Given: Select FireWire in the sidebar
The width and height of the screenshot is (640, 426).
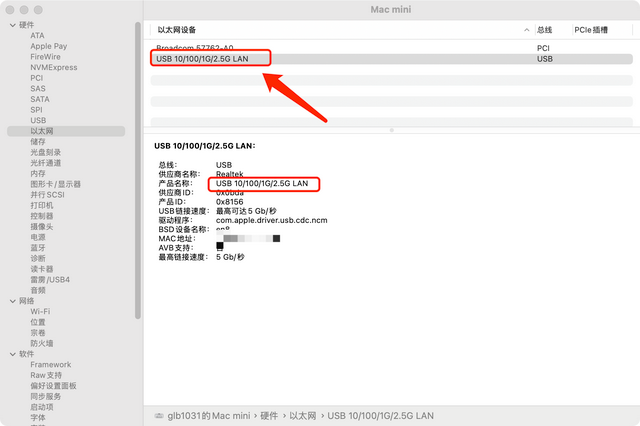Looking at the screenshot, I should (45, 57).
